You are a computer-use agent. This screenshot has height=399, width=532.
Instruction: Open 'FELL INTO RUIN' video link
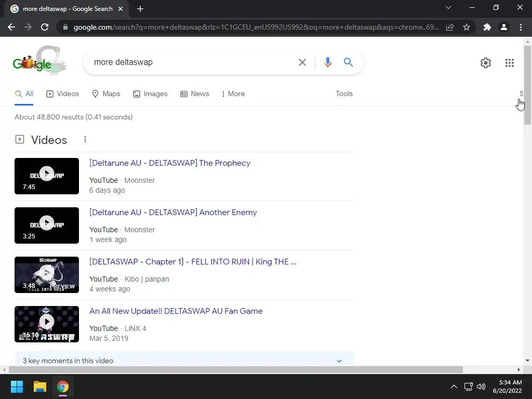(193, 262)
